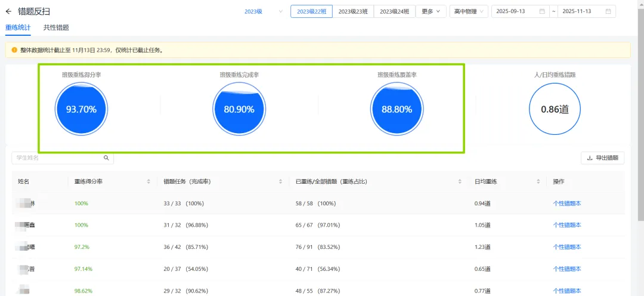Screen dimensions: 644x296
Task: Sort by the 错题任务 (完成率) column arrows
Action: pos(280,181)
